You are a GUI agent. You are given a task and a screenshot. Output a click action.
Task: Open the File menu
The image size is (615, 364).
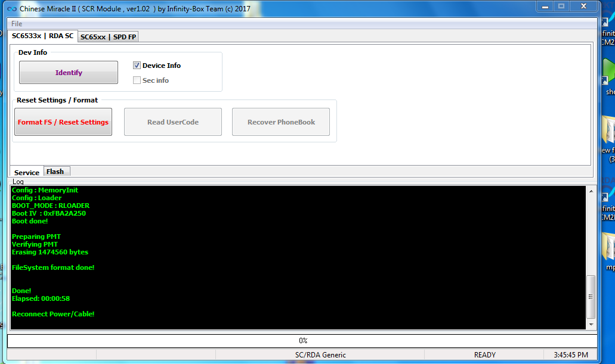coord(17,24)
